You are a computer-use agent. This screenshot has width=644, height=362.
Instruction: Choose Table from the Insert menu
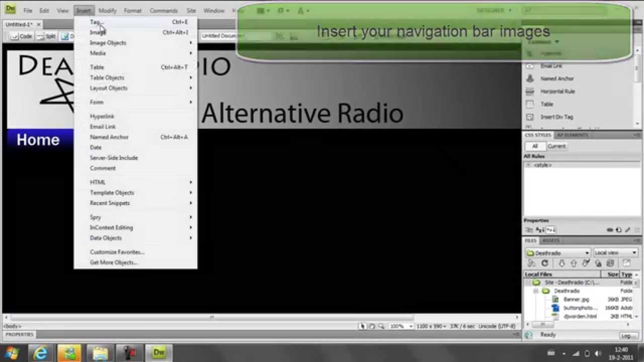tap(136, 67)
